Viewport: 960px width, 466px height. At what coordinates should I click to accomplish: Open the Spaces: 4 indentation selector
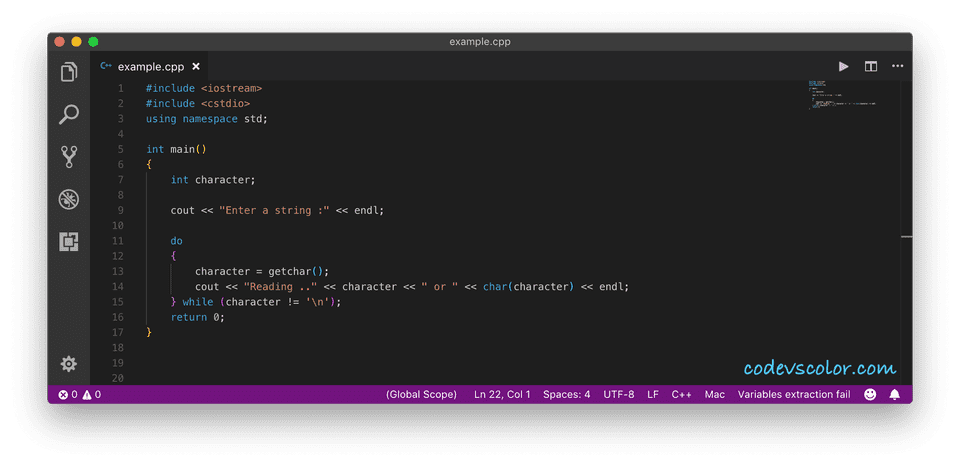tap(566, 394)
